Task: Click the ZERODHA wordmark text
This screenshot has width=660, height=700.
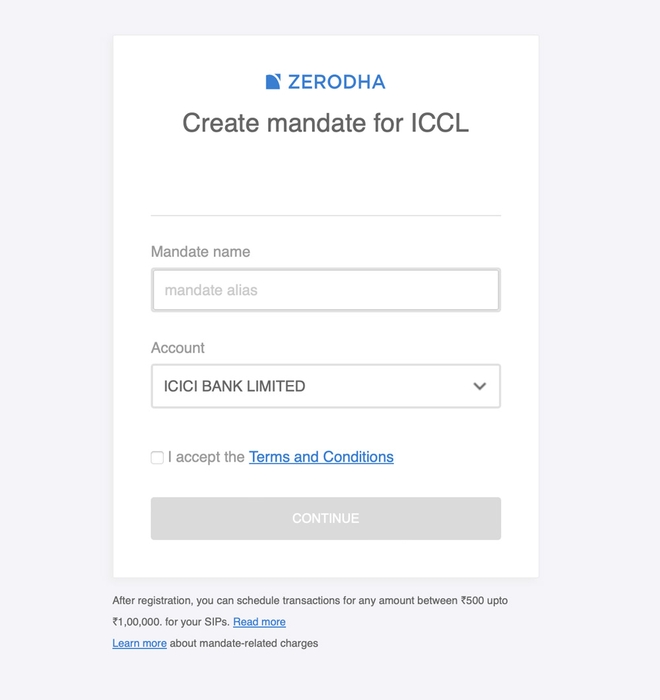Action: click(x=336, y=82)
